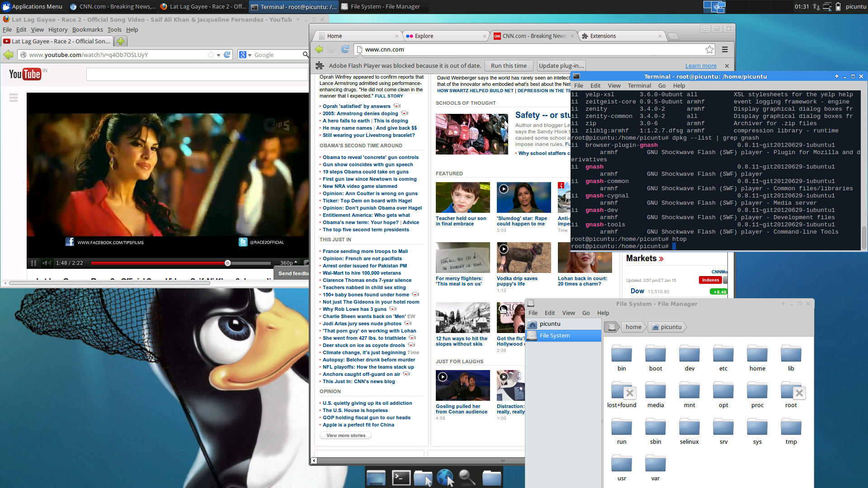Click the Firefox Google search field

277,55
